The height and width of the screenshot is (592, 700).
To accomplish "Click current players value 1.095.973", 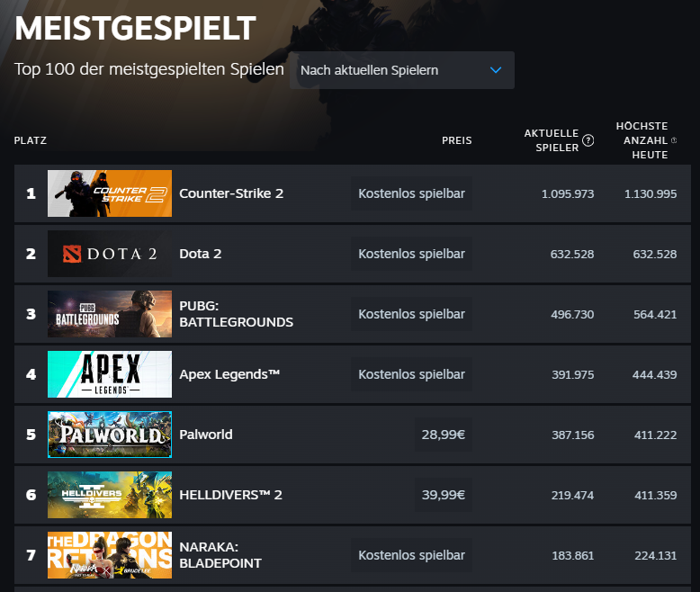I will tap(568, 193).
